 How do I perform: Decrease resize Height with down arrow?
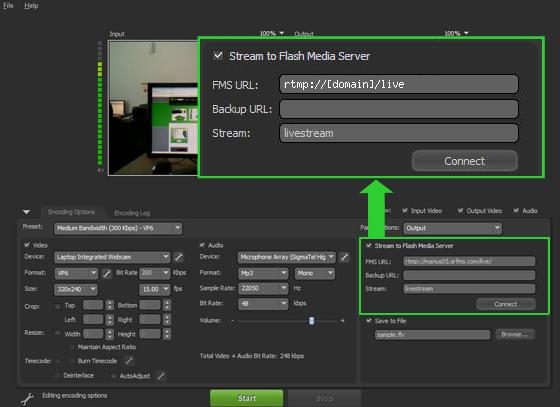pyautogui.click(x=167, y=337)
